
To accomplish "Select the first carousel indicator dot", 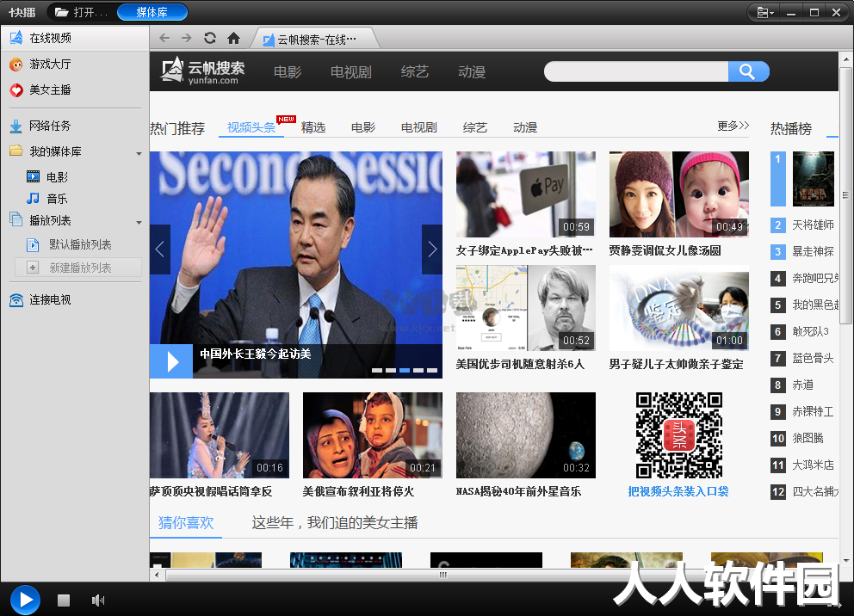I will [377, 370].
